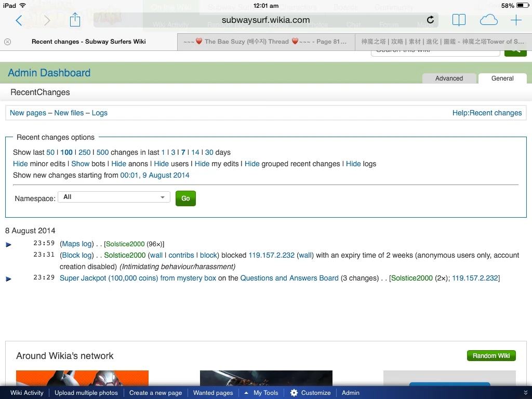The height and width of the screenshot is (399, 532).
Task: Show changes in last 7 days
Action: (183, 152)
